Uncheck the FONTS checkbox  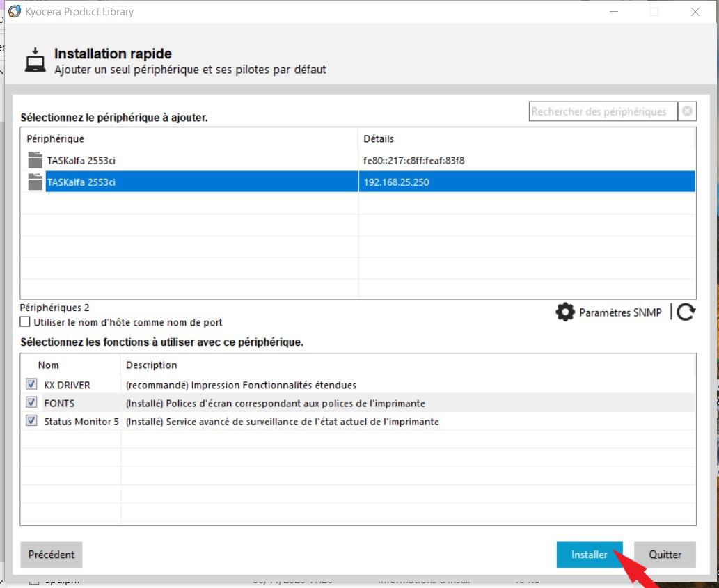click(31, 402)
